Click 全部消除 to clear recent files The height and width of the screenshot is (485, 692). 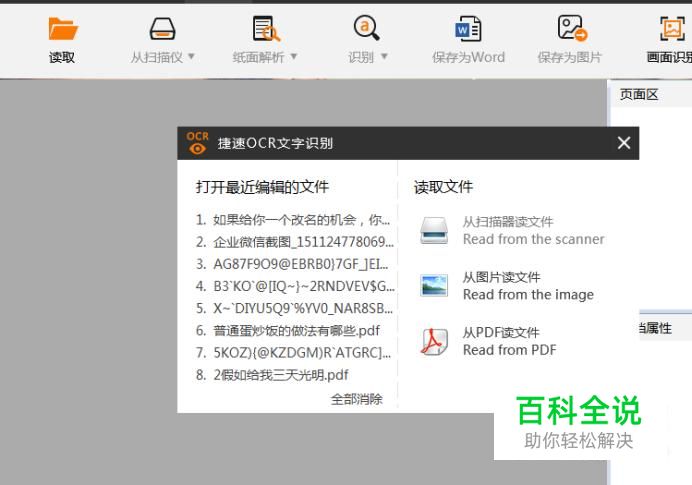(357, 399)
